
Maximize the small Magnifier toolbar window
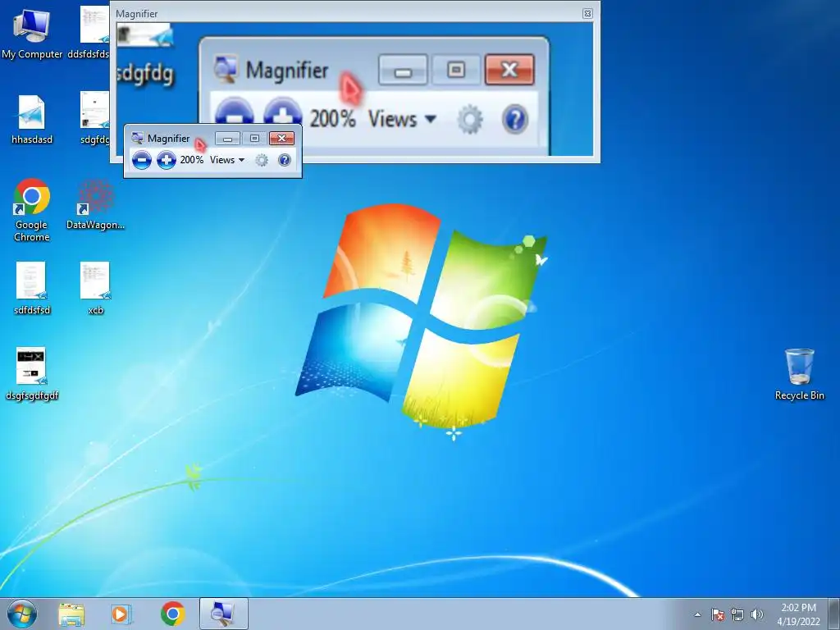(254, 138)
